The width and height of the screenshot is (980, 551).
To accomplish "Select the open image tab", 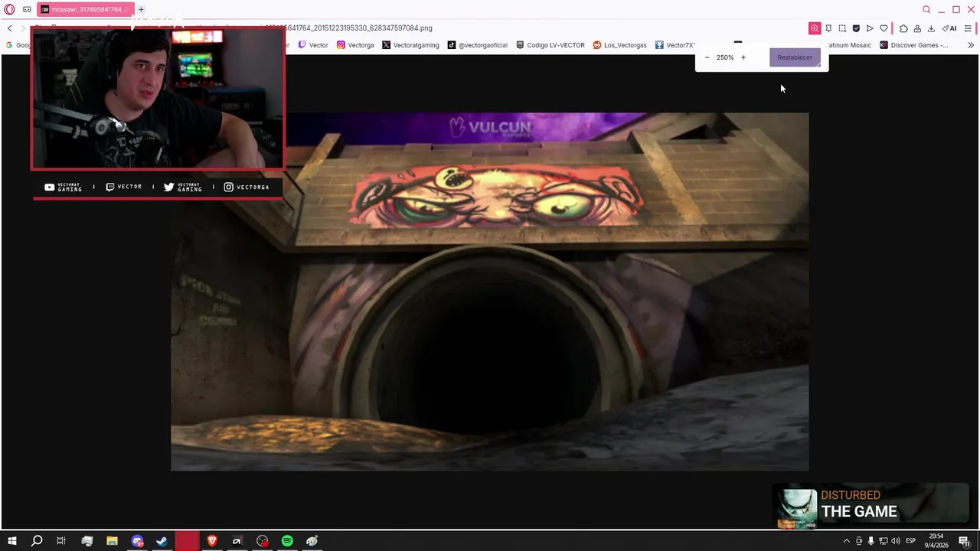I will (x=85, y=9).
